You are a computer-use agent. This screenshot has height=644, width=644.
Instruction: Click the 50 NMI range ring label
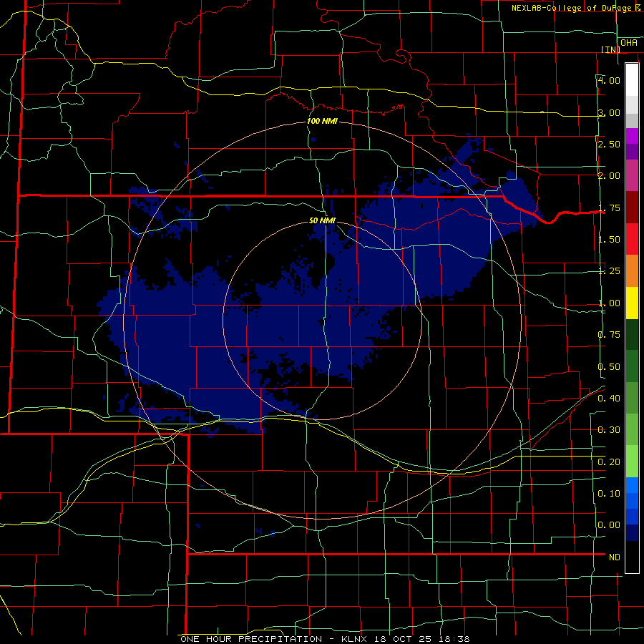point(322,220)
